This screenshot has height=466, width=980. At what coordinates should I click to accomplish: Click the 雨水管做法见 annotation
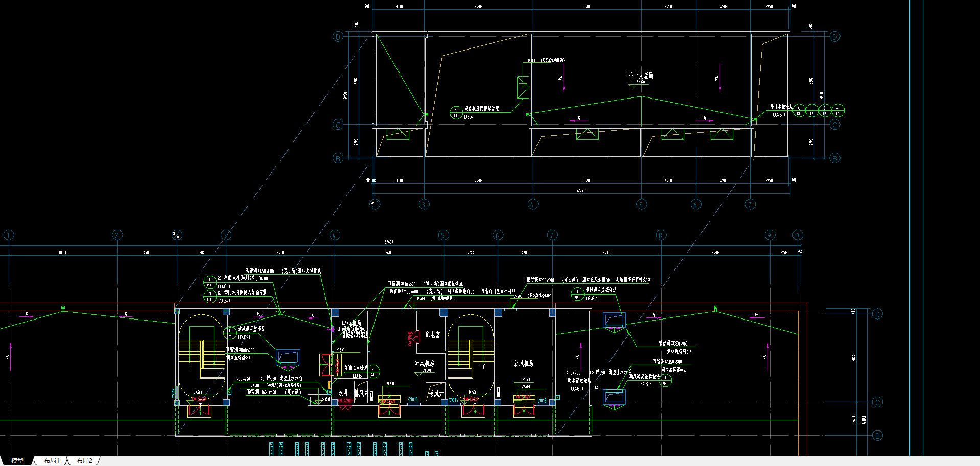[579, 380]
